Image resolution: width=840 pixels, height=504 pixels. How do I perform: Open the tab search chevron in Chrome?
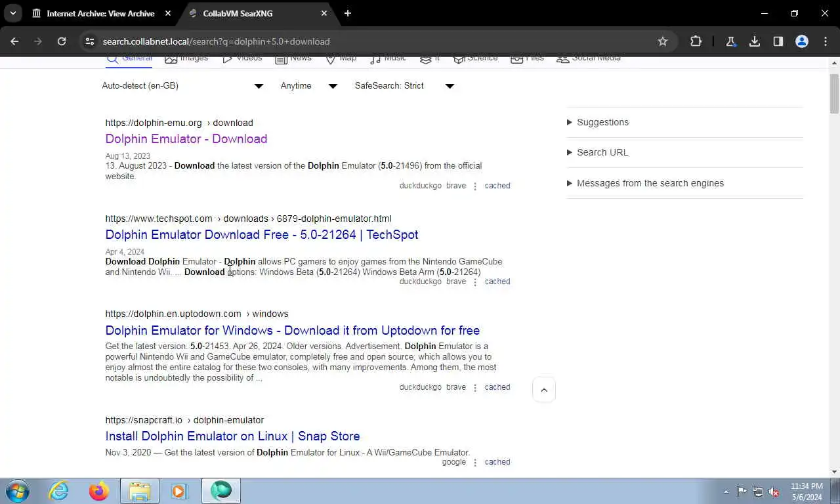pos(12,13)
